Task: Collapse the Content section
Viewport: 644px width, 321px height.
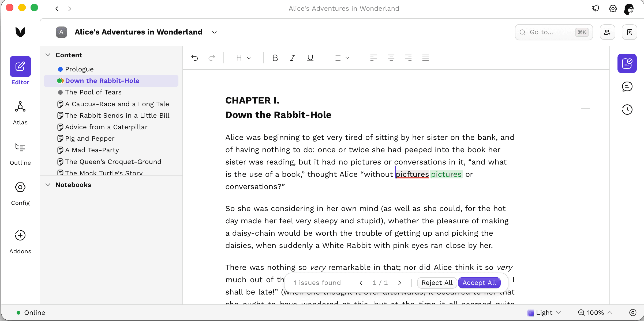Action: [x=48, y=55]
